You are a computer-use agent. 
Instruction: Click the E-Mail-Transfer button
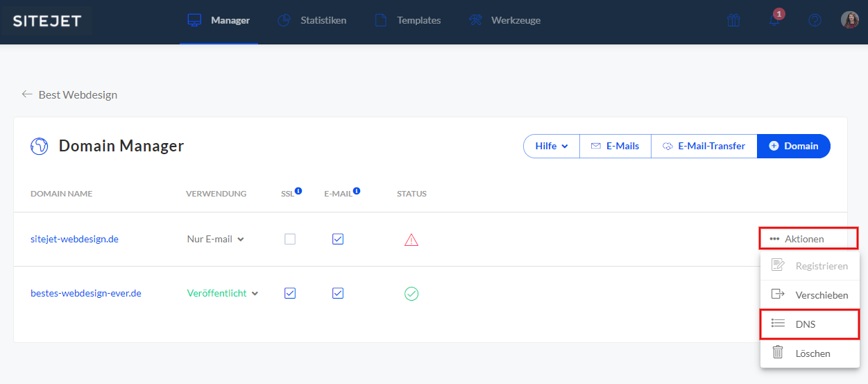[x=704, y=146]
